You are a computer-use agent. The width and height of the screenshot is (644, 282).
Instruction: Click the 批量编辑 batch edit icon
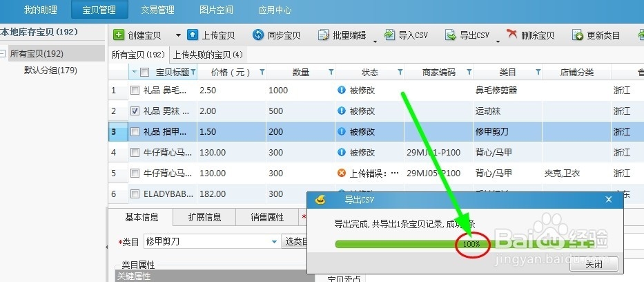pos(324,35)
